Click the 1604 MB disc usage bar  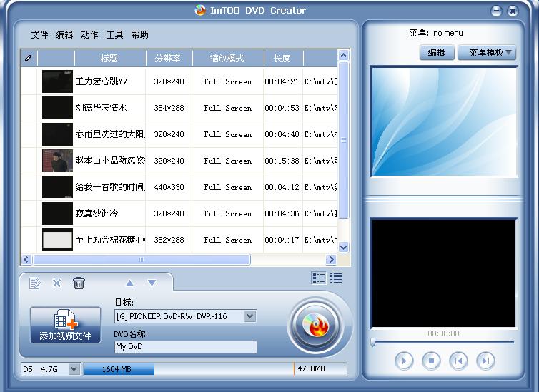tap(119, 369)
